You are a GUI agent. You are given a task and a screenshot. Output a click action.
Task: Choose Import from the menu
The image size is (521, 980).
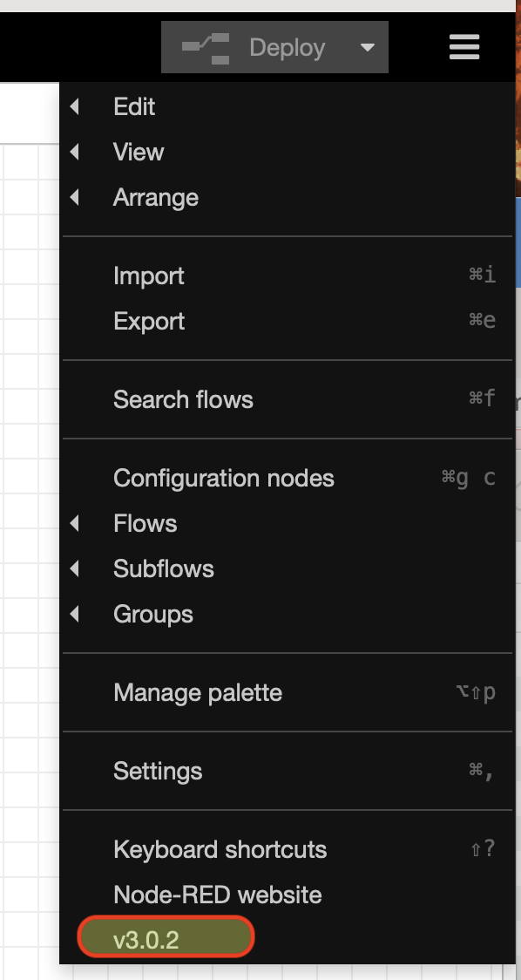(x=287, y=276)
